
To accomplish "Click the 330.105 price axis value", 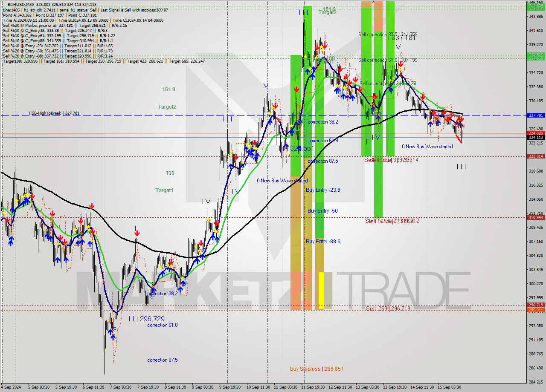I will pyautogui.click(x=536, y=101).
